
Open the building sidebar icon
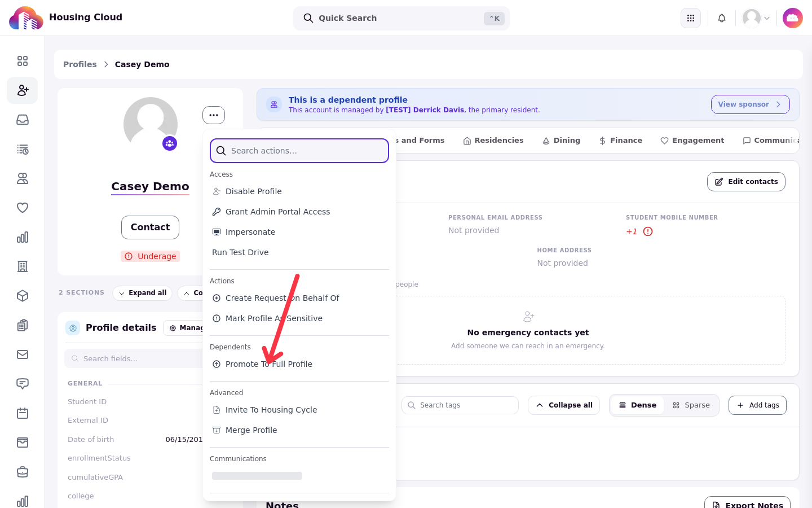tap(23, 266)
